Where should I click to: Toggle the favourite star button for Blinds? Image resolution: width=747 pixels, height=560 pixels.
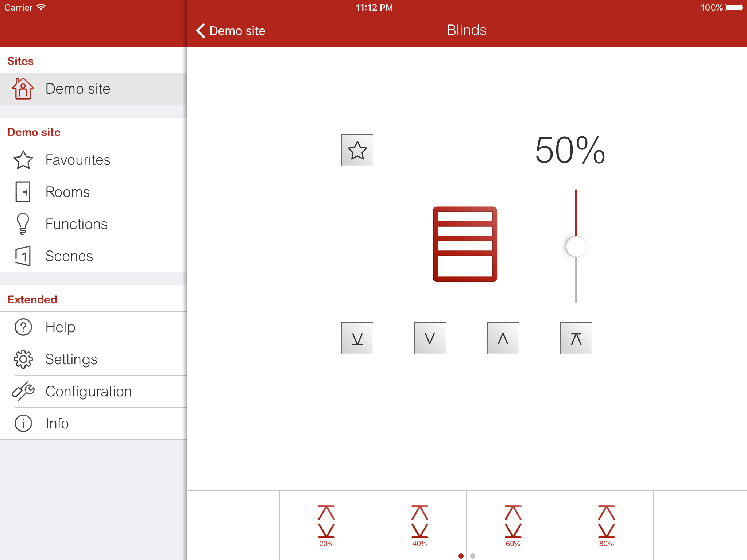pos(357,150)
